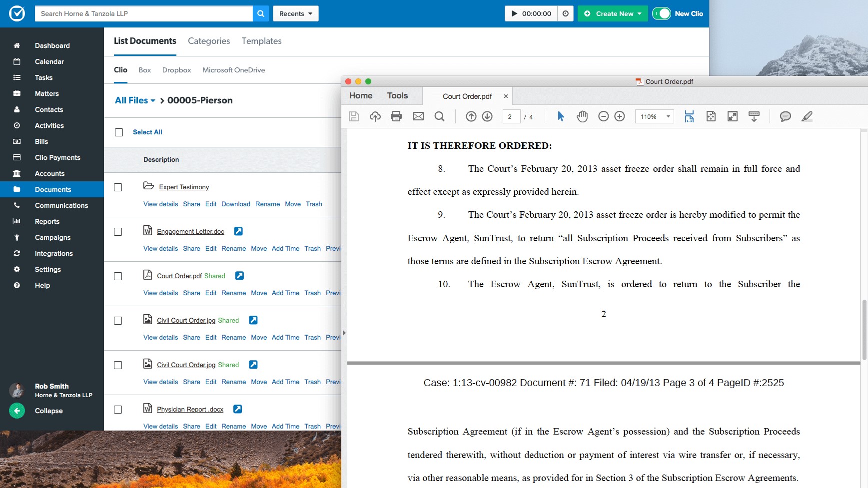
Task: Go to the next page with the down arrow
Action: click(x=486, y=116)
